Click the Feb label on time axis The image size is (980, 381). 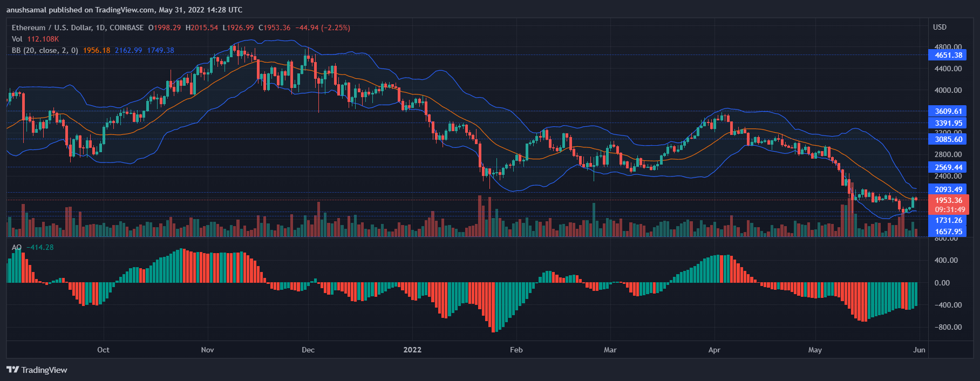(x=516, y=350)
